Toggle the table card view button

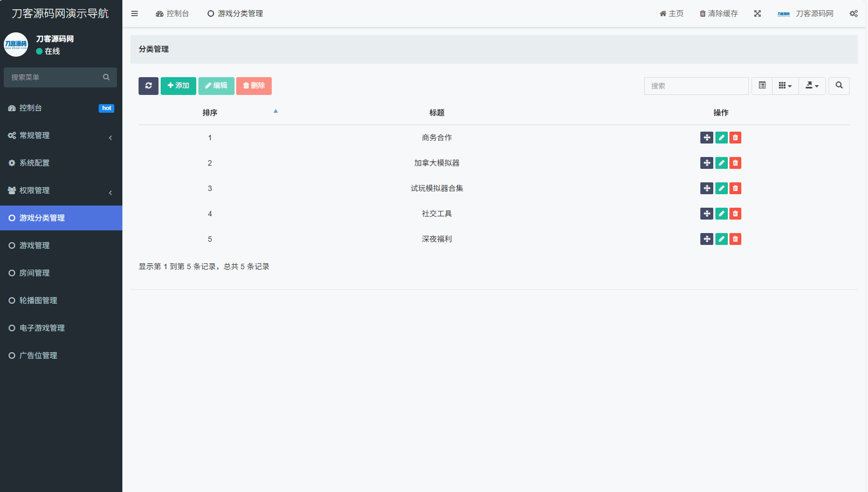(762, 86)
